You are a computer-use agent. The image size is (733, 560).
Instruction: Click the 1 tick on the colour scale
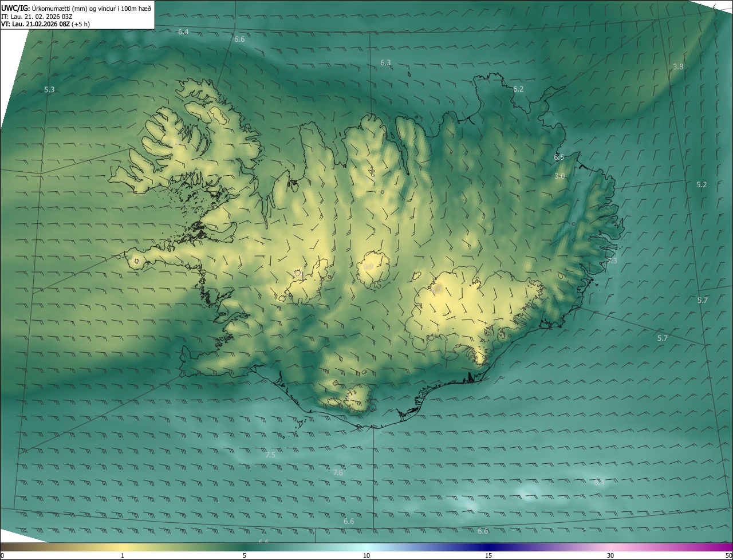(x=123, y=555)
